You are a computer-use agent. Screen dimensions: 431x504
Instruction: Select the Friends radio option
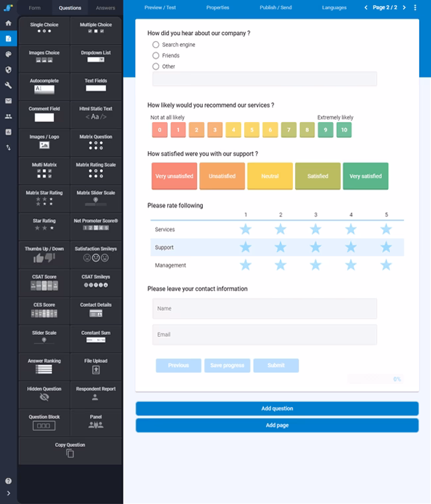click(x=156, y=56)
